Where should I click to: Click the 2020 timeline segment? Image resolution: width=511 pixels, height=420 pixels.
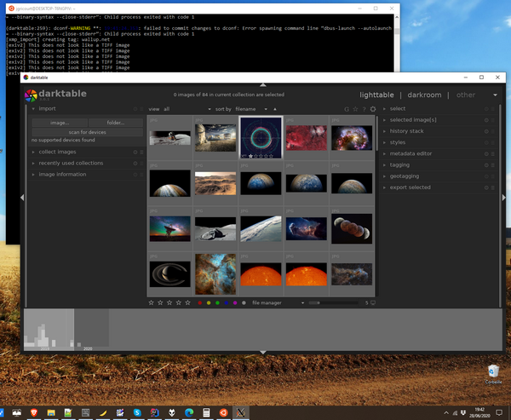point(92,330)
